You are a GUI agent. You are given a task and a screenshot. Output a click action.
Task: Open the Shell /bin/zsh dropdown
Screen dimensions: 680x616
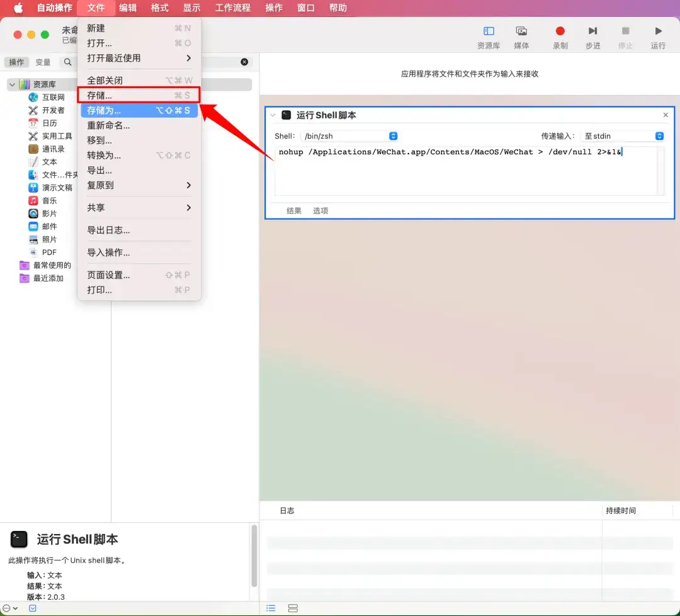pyautogui.click(x=349, y=136)
